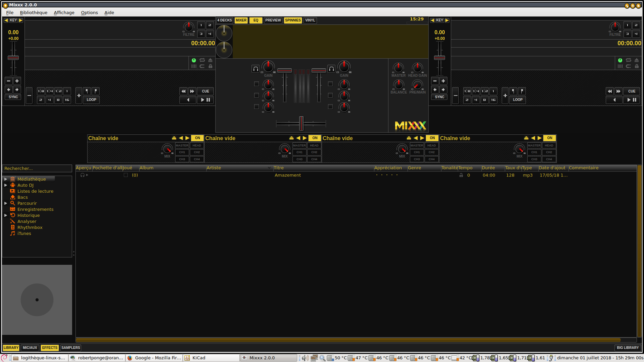Toggle left mixer channel headphone cue

tap(255, 69)
